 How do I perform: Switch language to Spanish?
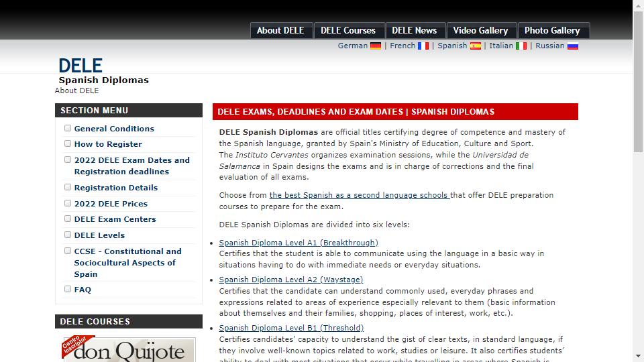click(x=452, y=46)
